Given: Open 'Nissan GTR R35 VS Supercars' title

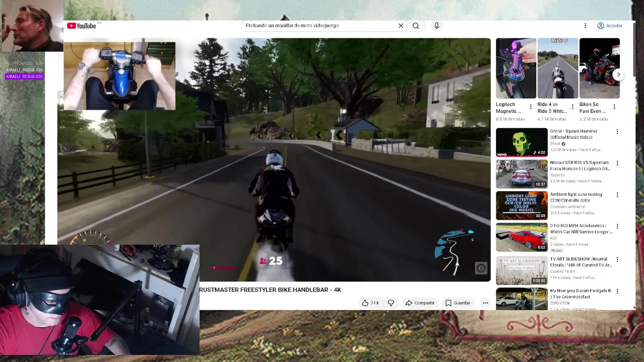Looking at the screenshot, I should coord(580,165).
